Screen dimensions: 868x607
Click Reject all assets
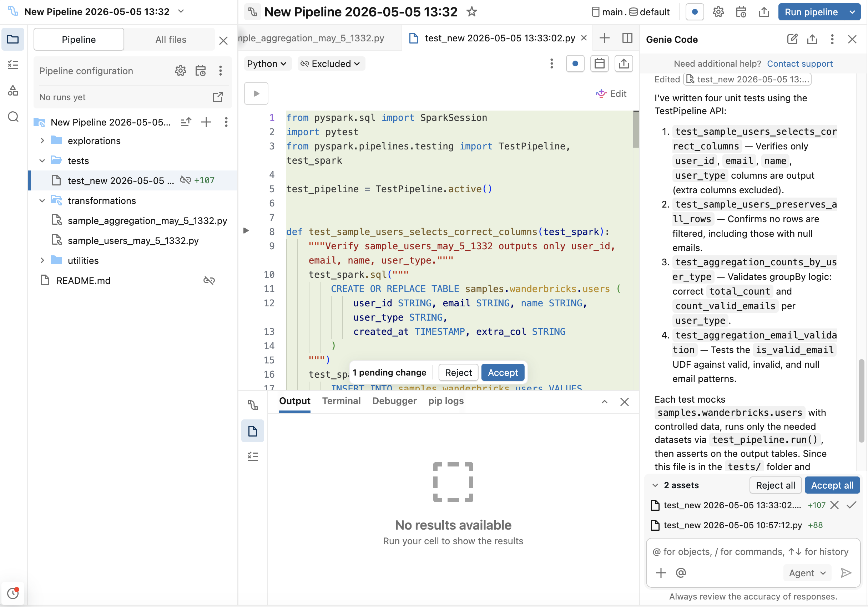(x=775, y=485)
